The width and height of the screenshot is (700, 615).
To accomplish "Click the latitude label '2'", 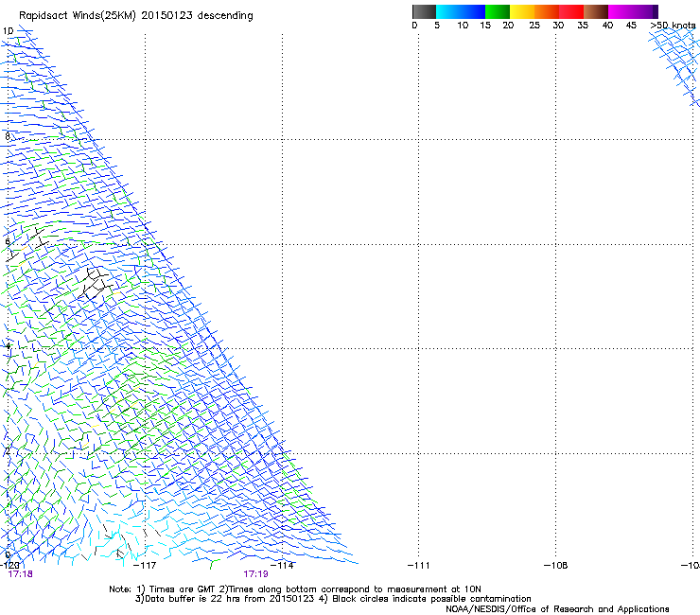I will pos(8,450).
